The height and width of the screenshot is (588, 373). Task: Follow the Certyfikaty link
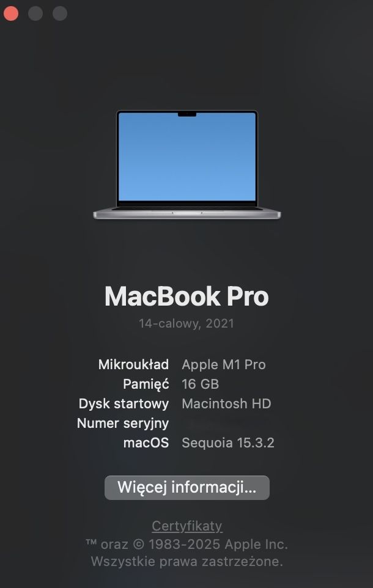[x=187, y=526]
